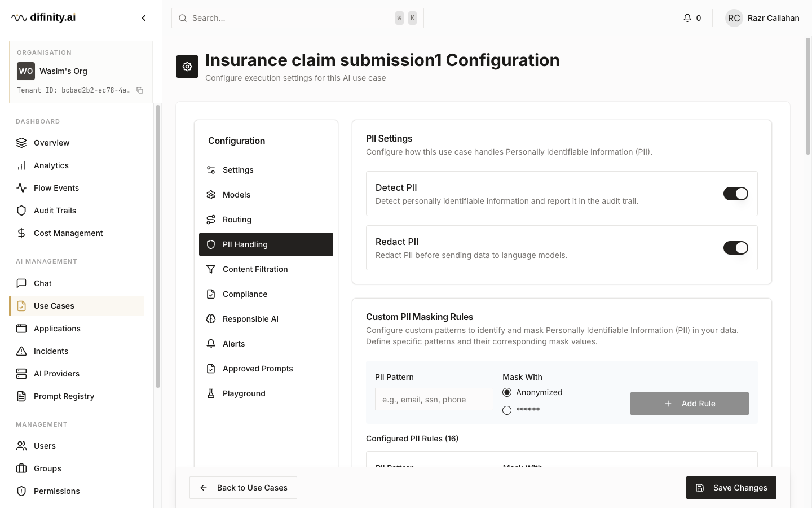Select the asterisks mask radio option

[x=507, y=410]
